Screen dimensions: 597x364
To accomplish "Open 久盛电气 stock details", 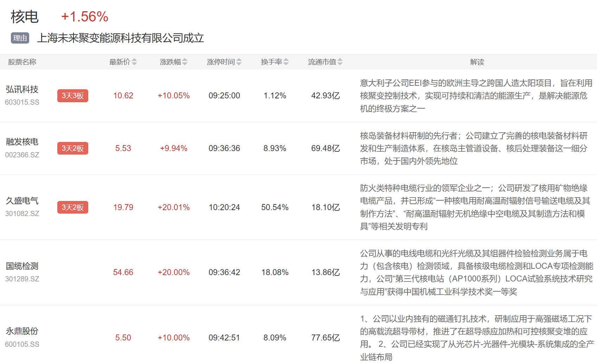I will tap(22, 201).
